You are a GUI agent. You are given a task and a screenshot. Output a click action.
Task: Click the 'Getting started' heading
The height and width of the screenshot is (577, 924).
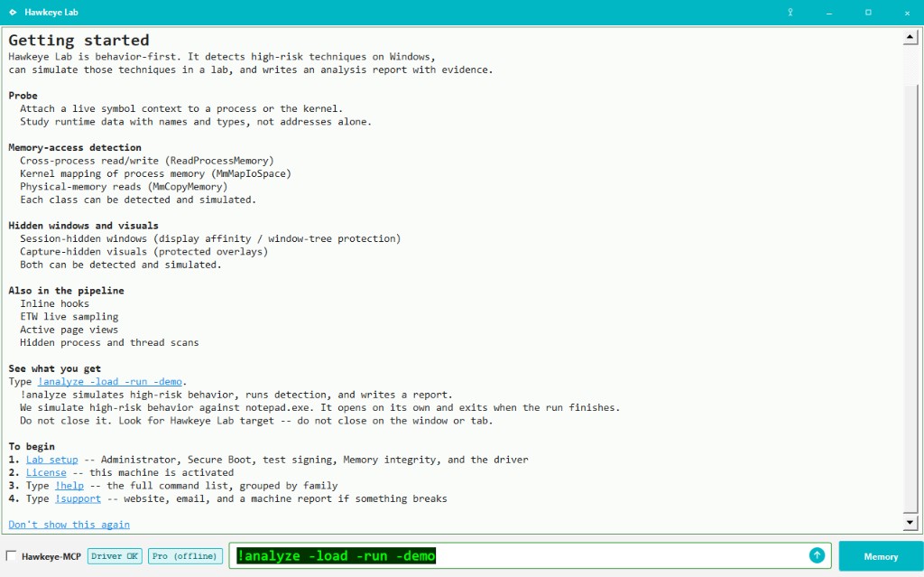click(x=79, y=40)
